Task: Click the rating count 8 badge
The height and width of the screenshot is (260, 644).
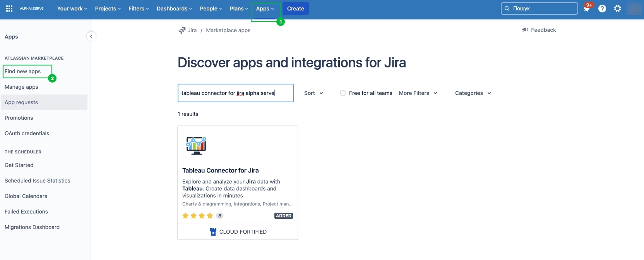Action: [x=220, y=216]
